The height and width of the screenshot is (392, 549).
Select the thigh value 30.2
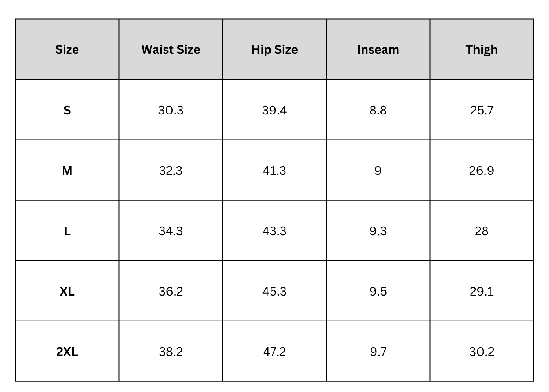pyautogui.click(x=482, y=352)
